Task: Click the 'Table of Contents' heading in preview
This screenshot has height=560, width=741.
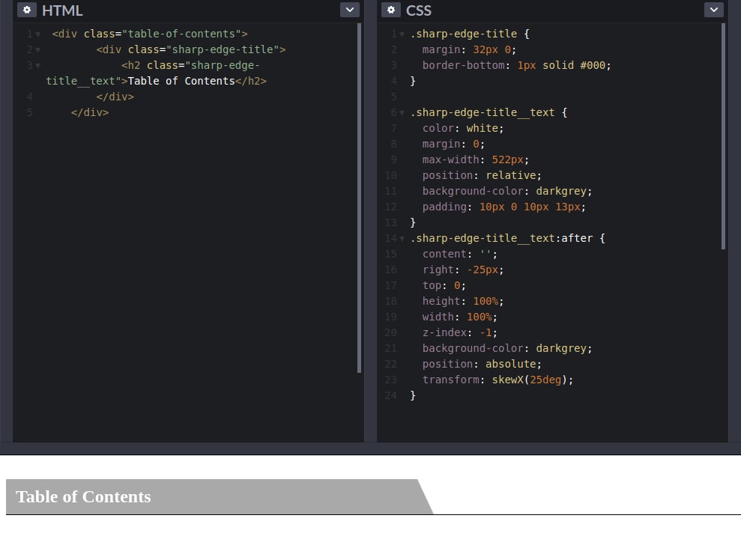Action: [83, 496]
